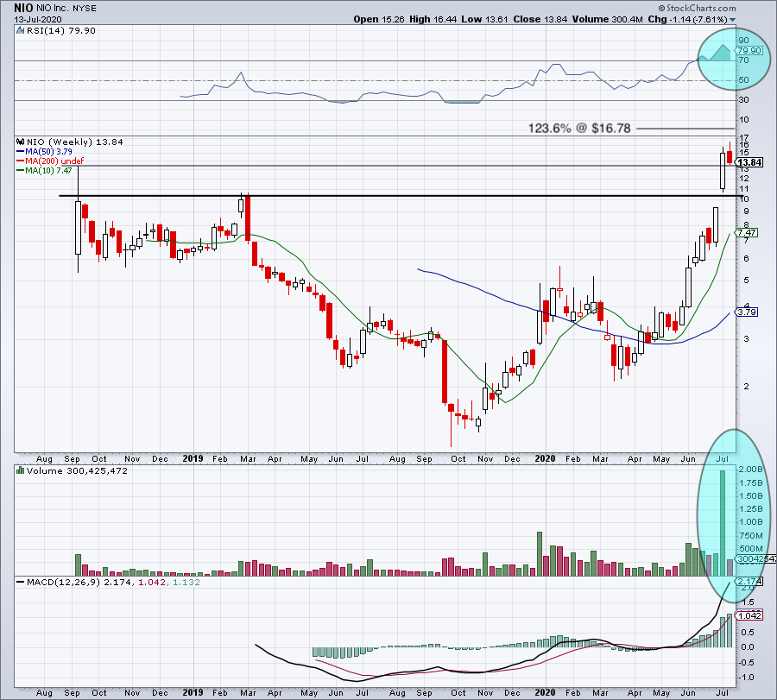Click the 13-Jul-2020 date label
Viewport: 777px width, 700px height.
[38, 19]
